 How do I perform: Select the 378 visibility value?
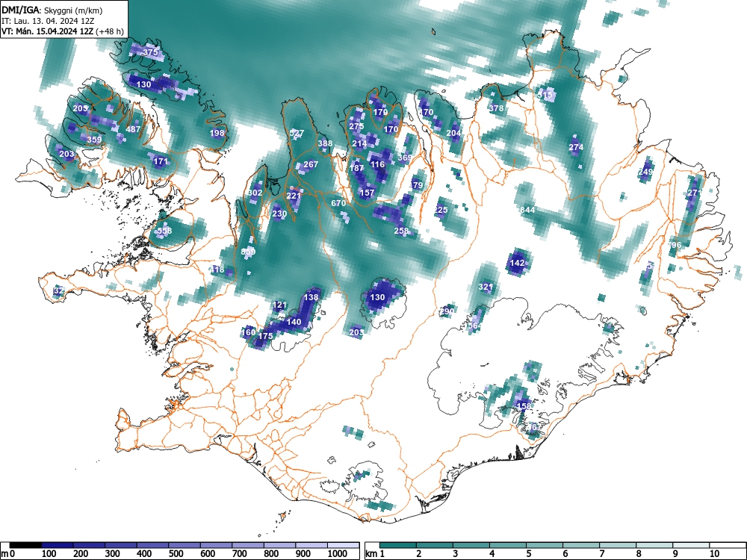pos(496,108)
